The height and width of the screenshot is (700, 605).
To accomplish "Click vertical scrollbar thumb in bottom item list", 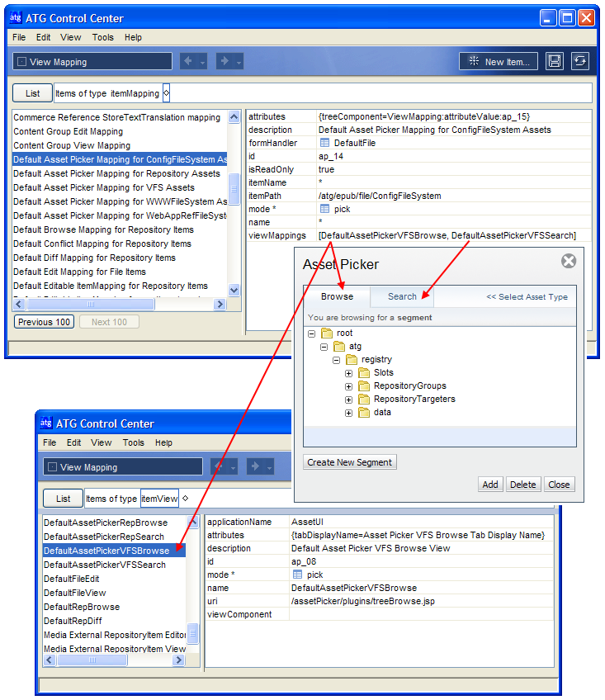I will tap(193, 633).
